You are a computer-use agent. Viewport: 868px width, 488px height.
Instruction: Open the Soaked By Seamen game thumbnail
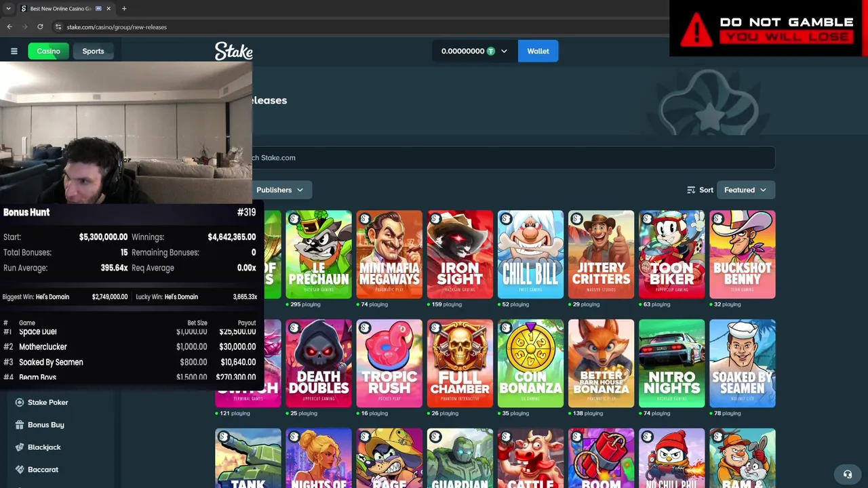tap(742, 363)
